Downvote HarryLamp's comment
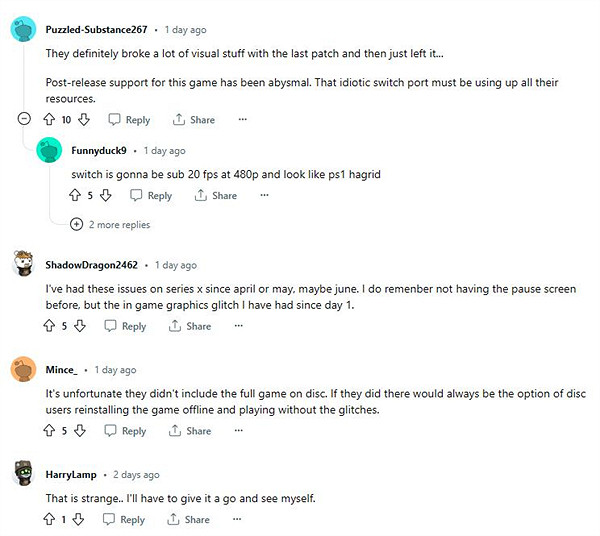600x536 pixels. [x=79, y=520]
